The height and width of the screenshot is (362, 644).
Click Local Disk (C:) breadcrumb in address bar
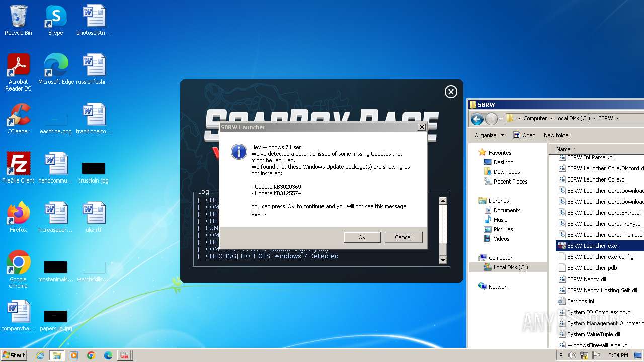(573, 119)
